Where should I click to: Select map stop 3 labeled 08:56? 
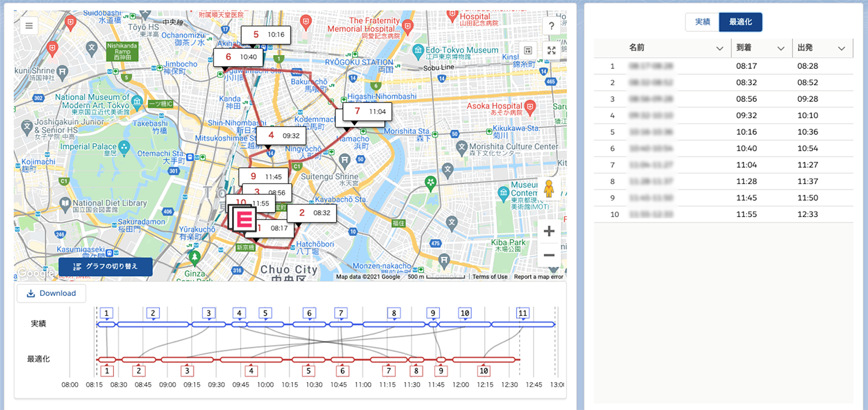267,192
